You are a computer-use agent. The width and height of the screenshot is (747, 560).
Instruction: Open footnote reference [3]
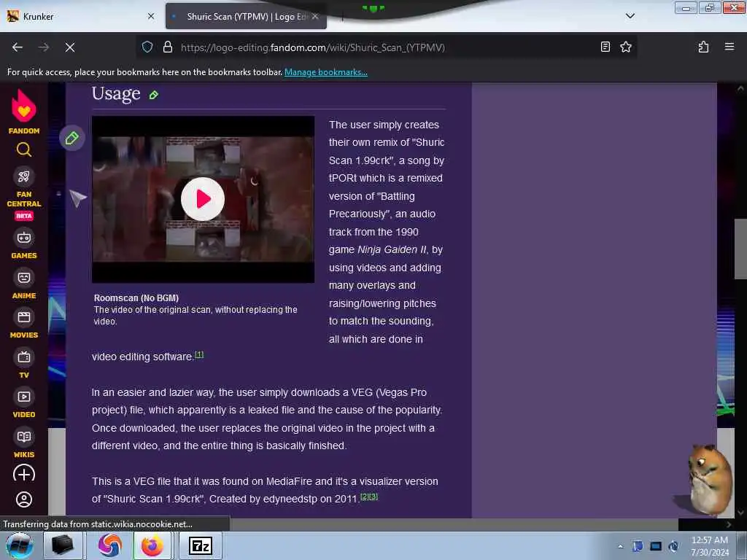[373, 497]
